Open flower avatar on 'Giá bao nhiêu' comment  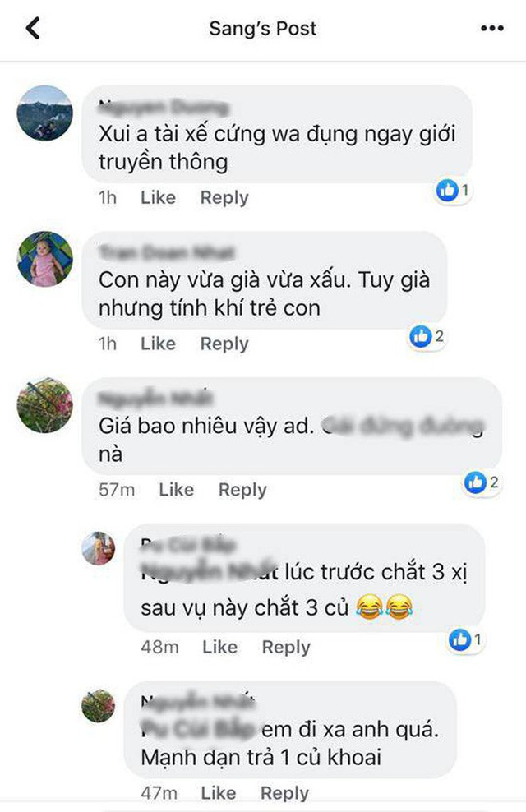click(x=44, y=405)
